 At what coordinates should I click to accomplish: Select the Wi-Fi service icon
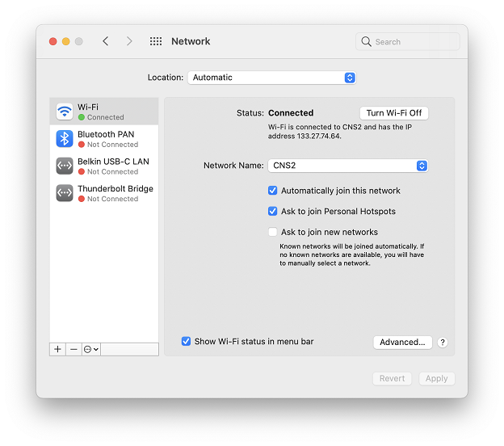[x=65, y=111]
